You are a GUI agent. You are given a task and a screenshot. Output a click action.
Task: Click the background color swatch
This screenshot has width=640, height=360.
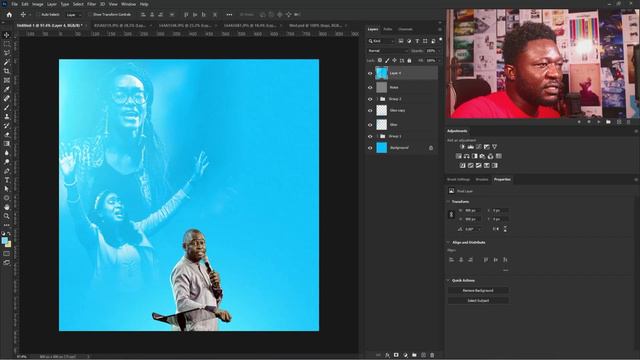[9, 244]
